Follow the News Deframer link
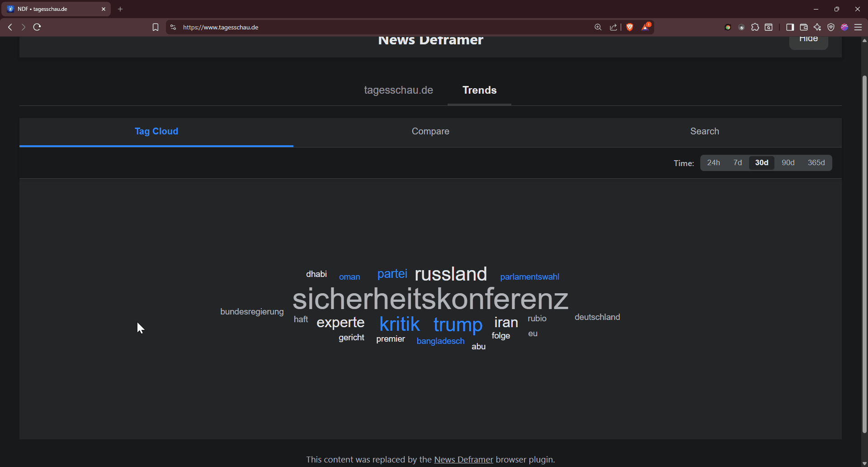Image resolution: width=868 pixels, height=467 pixels. (x=463, y=460)
